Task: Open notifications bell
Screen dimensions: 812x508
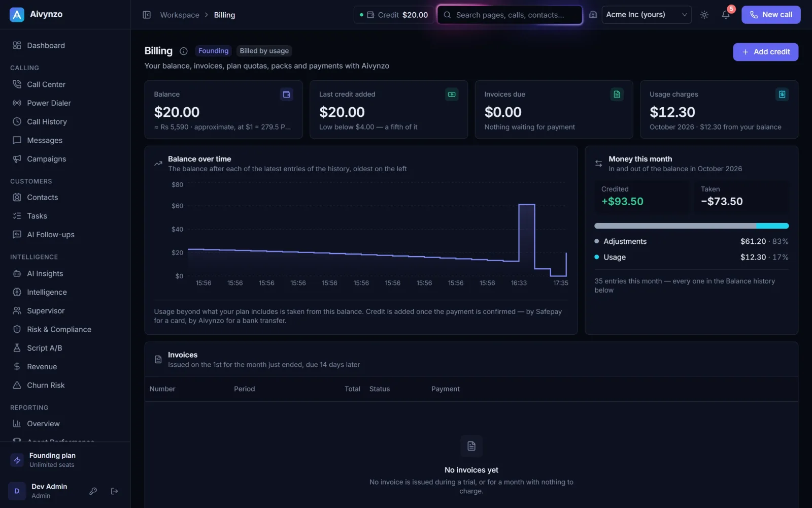Action: point(726,15)
